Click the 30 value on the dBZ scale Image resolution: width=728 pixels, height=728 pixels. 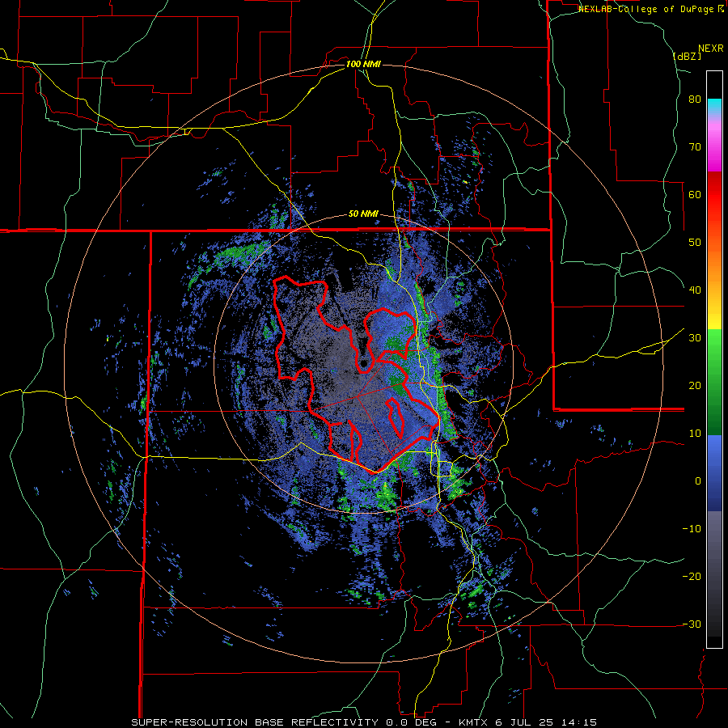[695, 338]
